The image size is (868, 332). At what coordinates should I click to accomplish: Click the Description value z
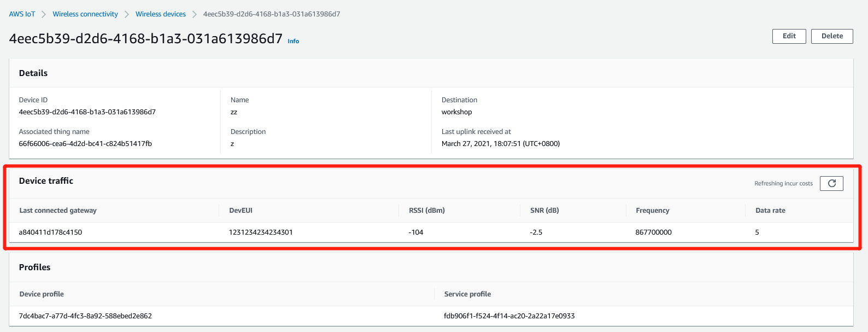click(x=232, y=144)
